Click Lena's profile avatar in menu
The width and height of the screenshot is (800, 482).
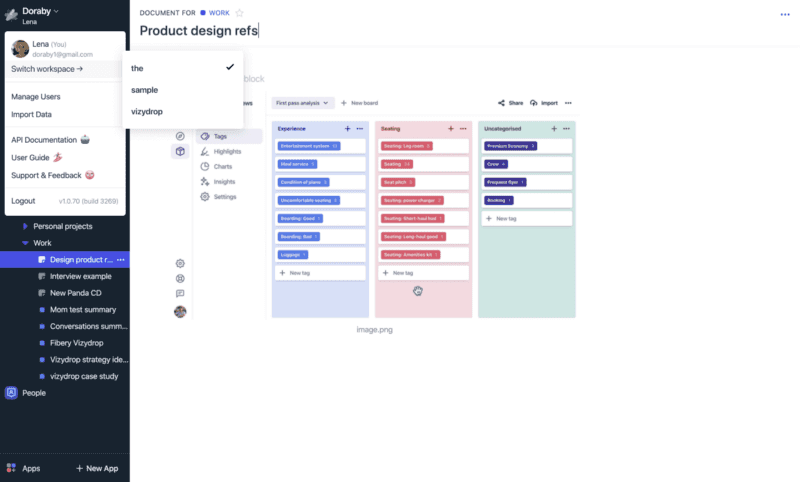click(x=20, y=49)
